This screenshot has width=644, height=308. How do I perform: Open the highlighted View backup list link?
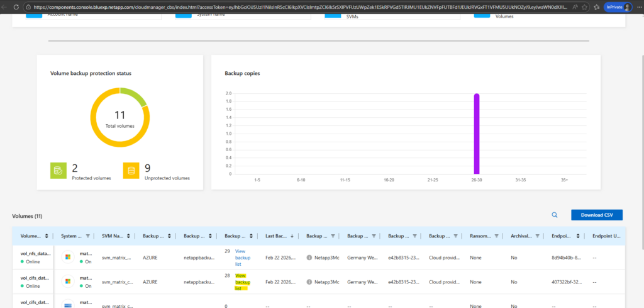click(241, 282)
